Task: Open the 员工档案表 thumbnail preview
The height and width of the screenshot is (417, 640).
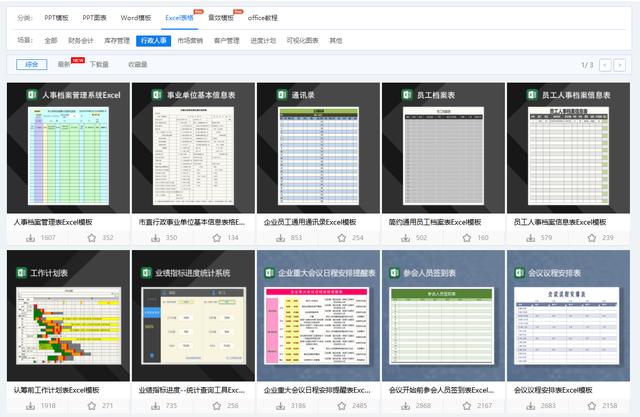Action: pos(443,148)
